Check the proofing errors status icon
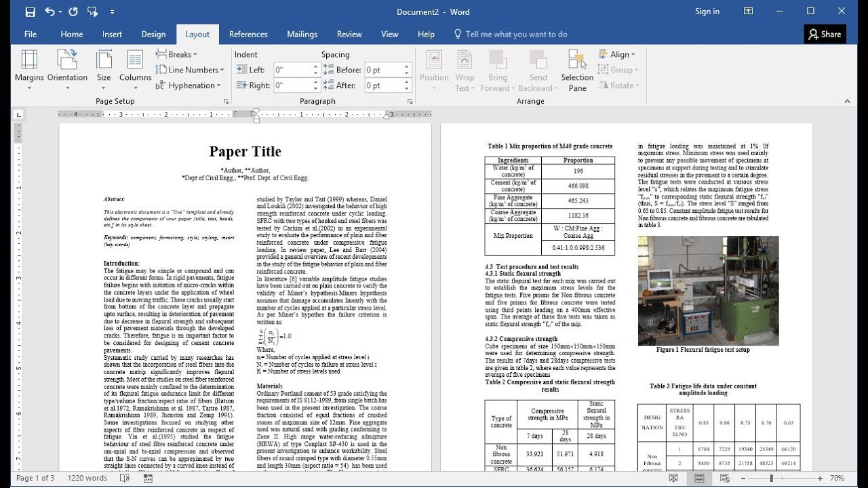868x488 pixels. pos(125,479)
